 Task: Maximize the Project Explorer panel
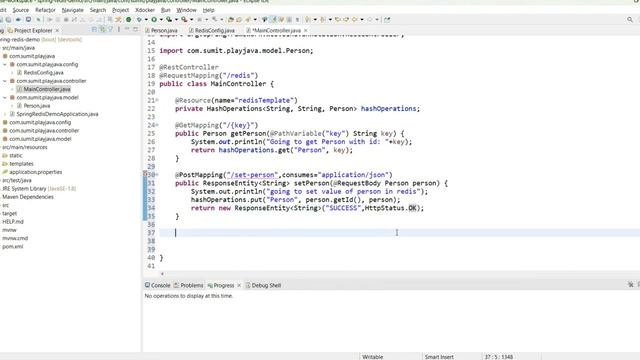tap(136, 30)
